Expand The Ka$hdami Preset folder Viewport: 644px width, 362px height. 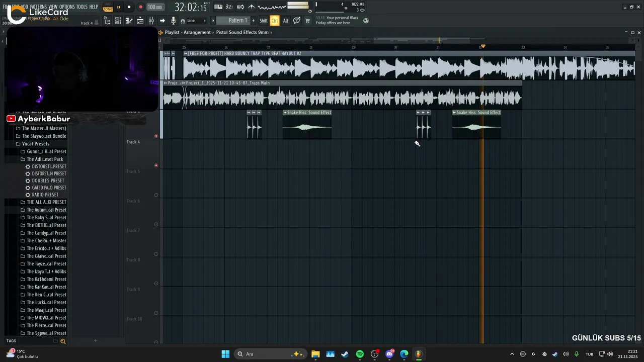point(43,279)
